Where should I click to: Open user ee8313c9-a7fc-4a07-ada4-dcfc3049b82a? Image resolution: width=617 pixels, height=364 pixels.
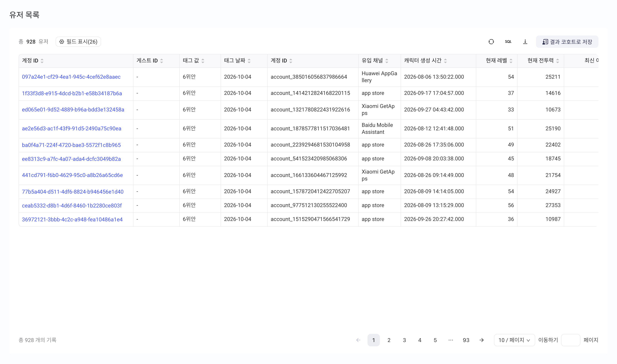click(71, 159)
